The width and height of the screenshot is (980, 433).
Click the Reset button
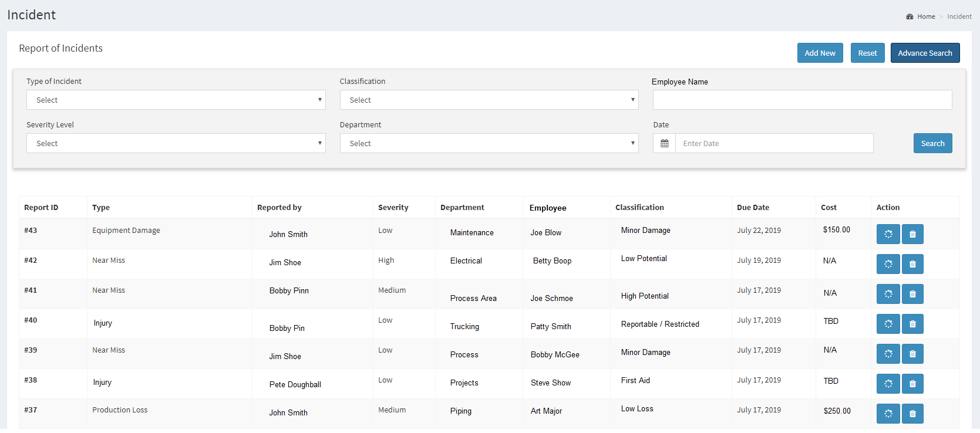point(867,53)
